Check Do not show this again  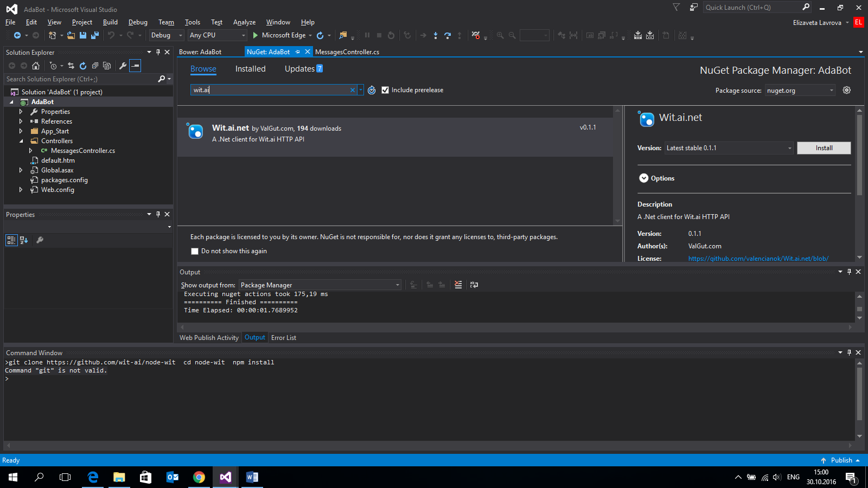tap(195, 251)
